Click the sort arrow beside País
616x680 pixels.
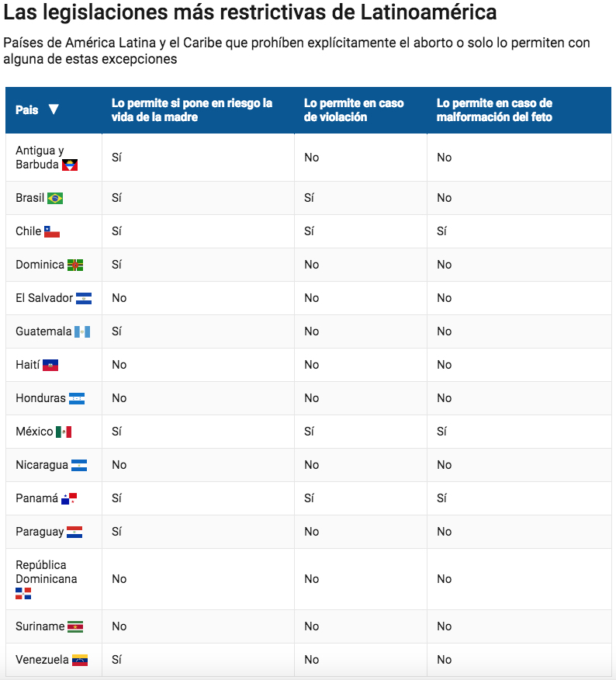pos(54,109)
